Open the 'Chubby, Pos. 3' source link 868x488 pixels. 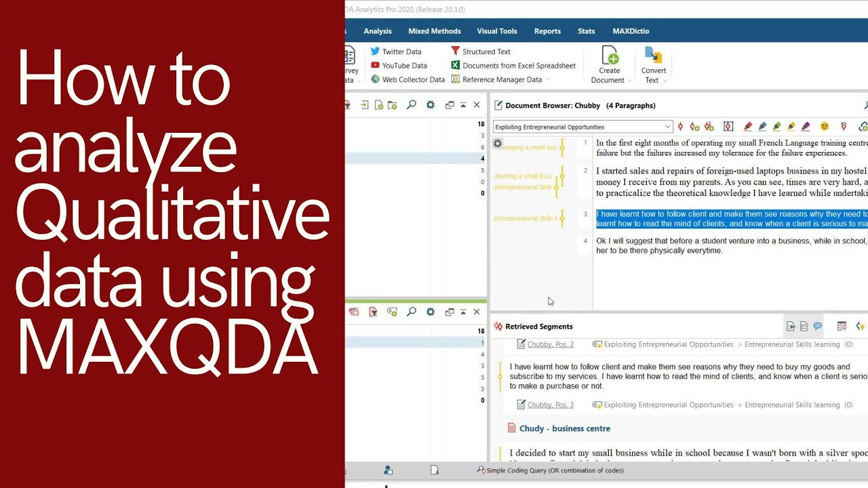[x=550, y=405]
